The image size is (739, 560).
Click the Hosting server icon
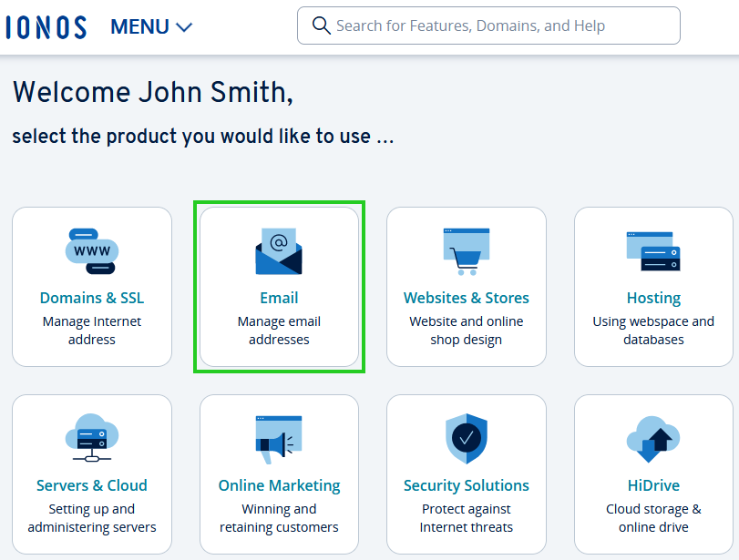click(653, 251)
